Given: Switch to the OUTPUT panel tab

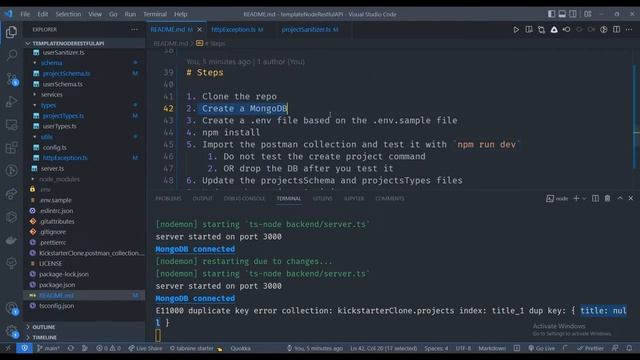Looking at the screenshot, I should 202,198.
